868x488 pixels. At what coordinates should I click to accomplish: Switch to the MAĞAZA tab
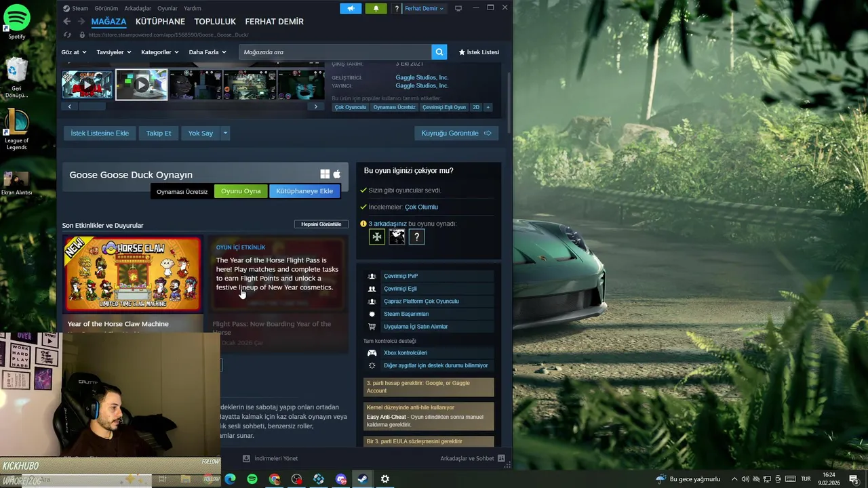pyautogui.click(x=108, y=22)
